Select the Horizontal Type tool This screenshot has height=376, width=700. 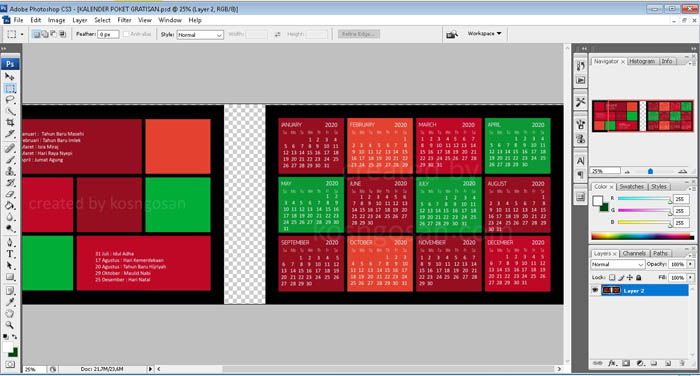[10, 254]
